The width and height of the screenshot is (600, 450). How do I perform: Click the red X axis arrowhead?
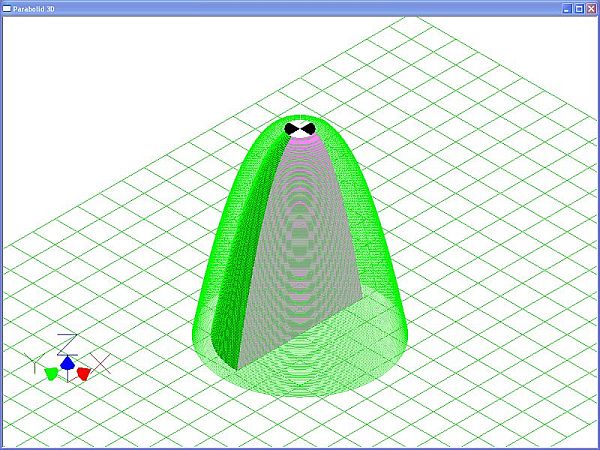(x=84, y=373)
